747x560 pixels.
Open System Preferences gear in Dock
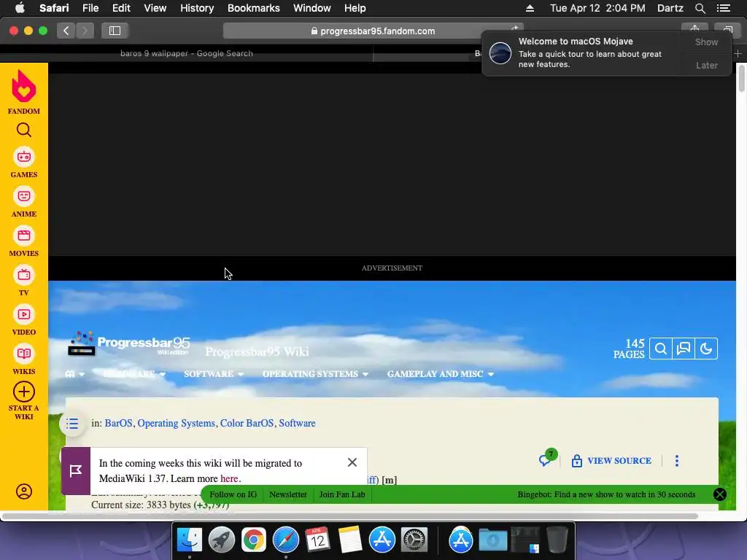click(414, 540)
